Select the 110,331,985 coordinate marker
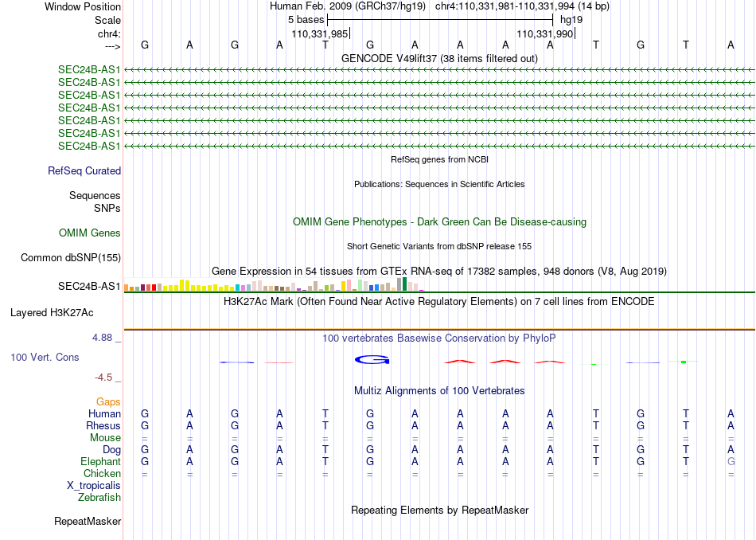Viewport: 756px width, 540px height. tap(319, 33)
